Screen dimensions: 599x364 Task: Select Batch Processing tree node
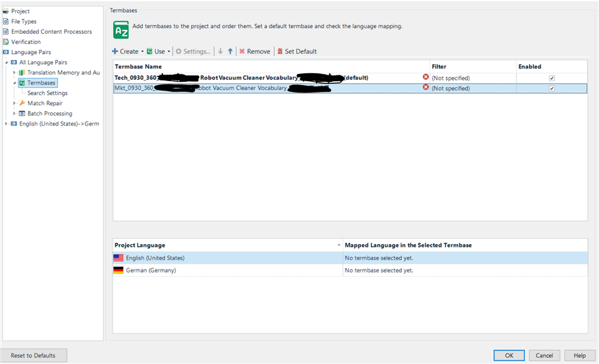pos(50,113)
